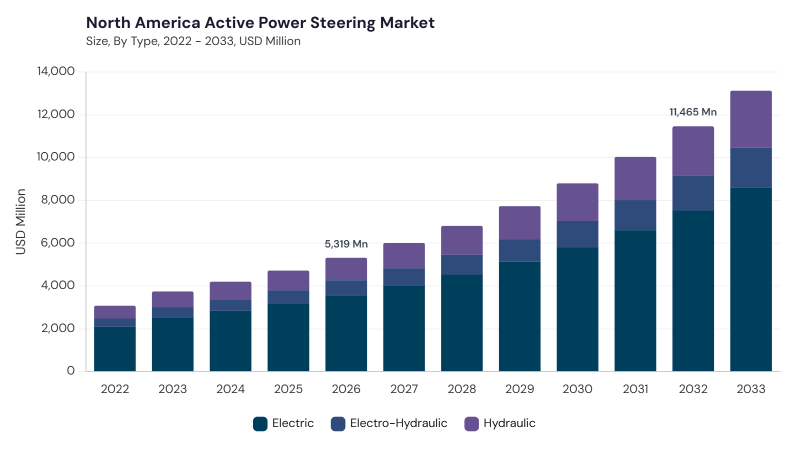The width and height of the screenshot is (800, 450).
Task: Select the Electric legend label
Action: click(293, 423)
